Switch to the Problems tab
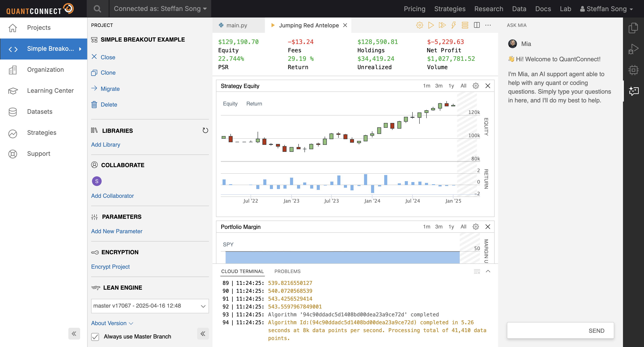The height and width of the screenshot is (347, 644). [x=287, y=271]
